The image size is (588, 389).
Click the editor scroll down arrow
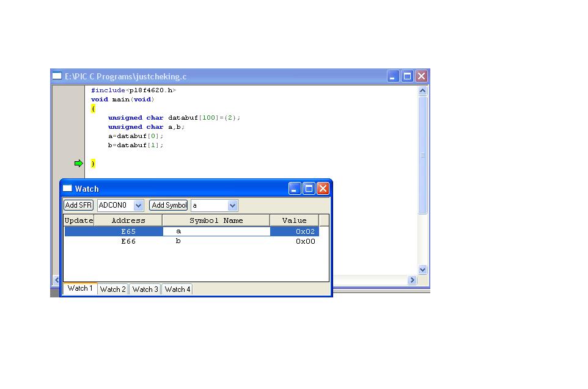click(422, 269)
